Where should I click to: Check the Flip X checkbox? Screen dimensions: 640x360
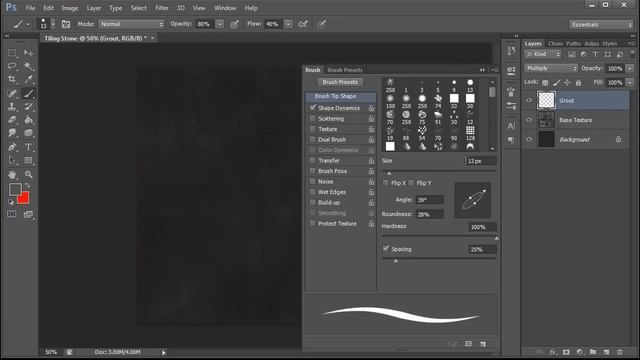[386, 183]
